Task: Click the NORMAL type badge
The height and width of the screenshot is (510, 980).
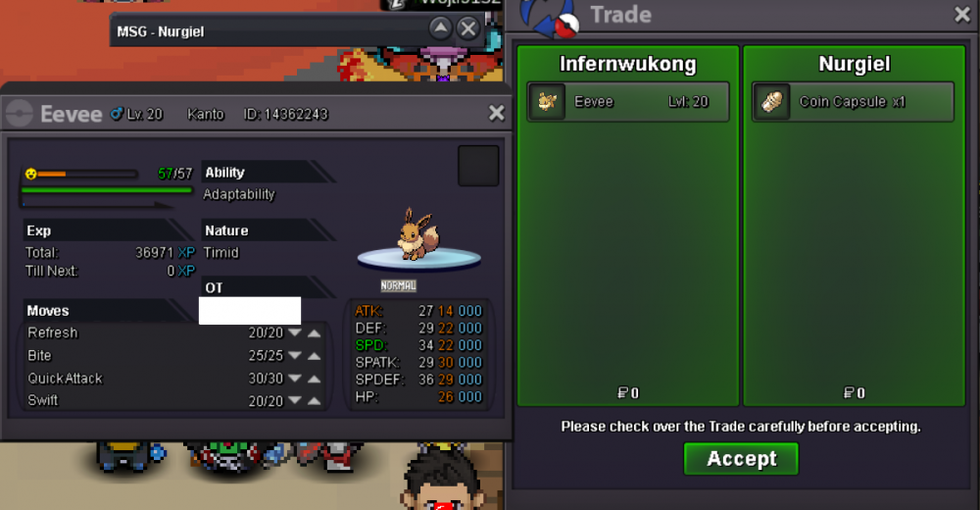Action: point(399,285)
